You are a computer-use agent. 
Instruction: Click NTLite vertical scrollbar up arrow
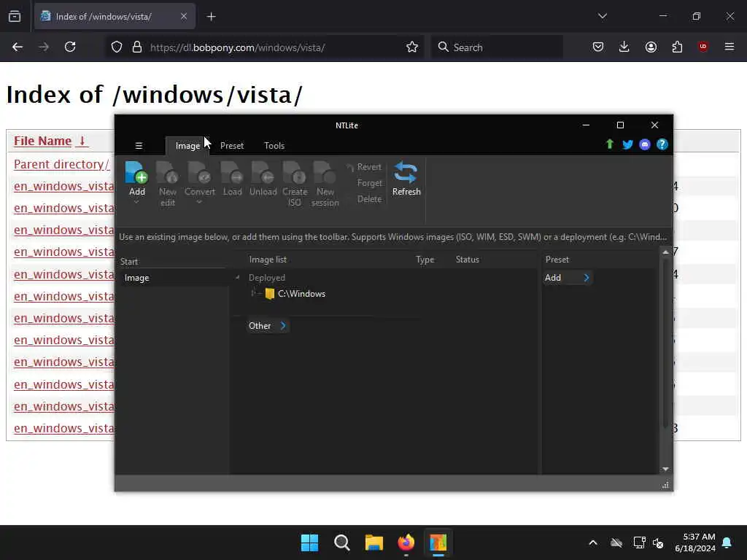coord(665,252)
